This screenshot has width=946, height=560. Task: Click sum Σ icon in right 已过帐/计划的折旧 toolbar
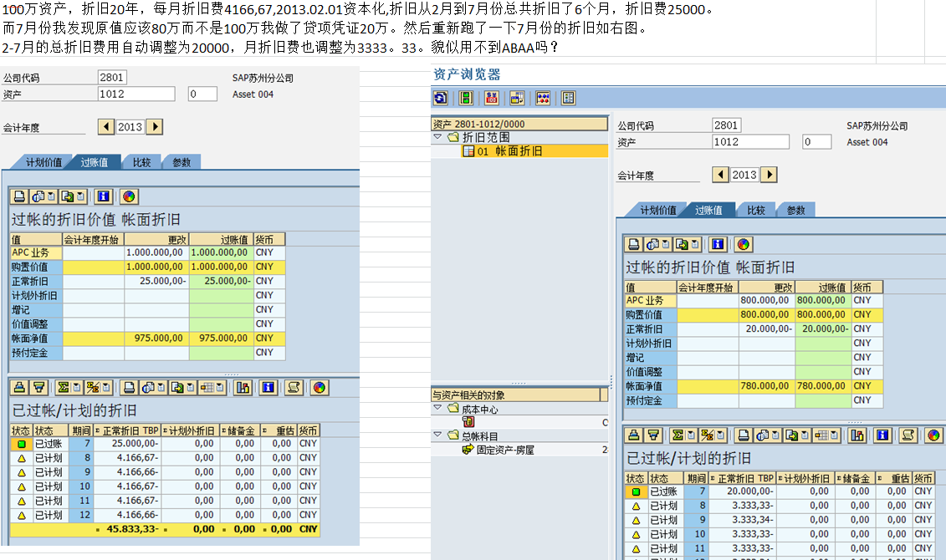(678, 435)
